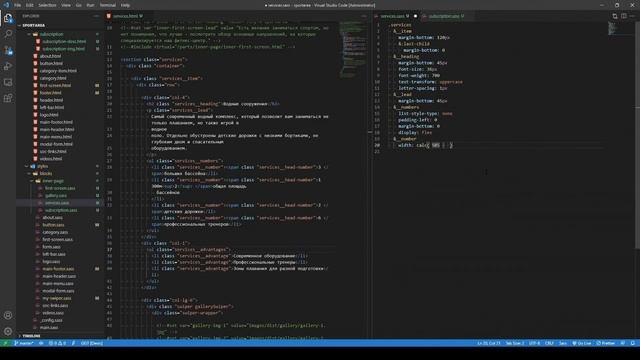Screen dimensions: 640x360
Task: Open footer.html in the explorer
Action: (x=51, y=93)
